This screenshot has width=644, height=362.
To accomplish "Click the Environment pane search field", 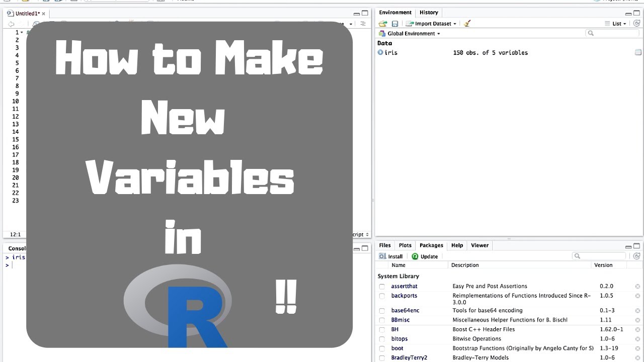I will tap(612, 33).
